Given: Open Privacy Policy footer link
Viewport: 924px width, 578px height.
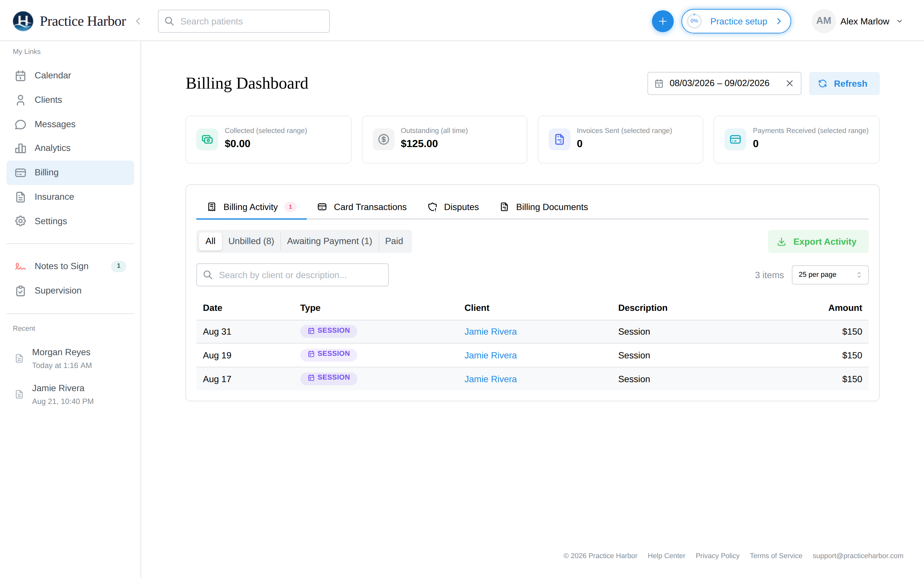Looking at the screenshot, I should tap(717, 556).
